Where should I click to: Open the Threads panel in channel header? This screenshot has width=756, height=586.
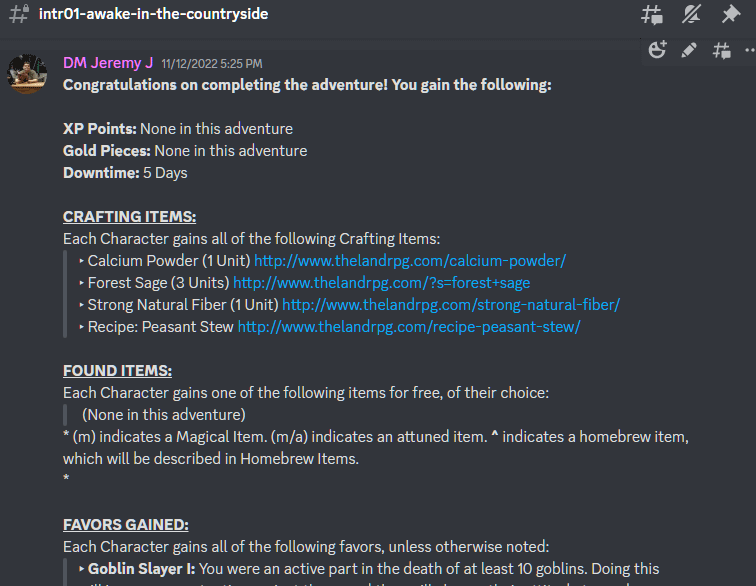tap(652, 15)
